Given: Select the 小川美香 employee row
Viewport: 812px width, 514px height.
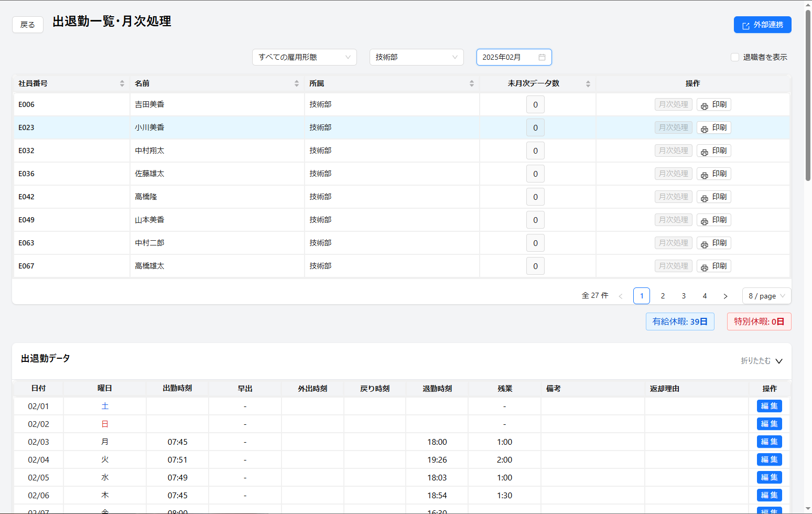Looking at the screenshot, I should click(x=402, y=127).
